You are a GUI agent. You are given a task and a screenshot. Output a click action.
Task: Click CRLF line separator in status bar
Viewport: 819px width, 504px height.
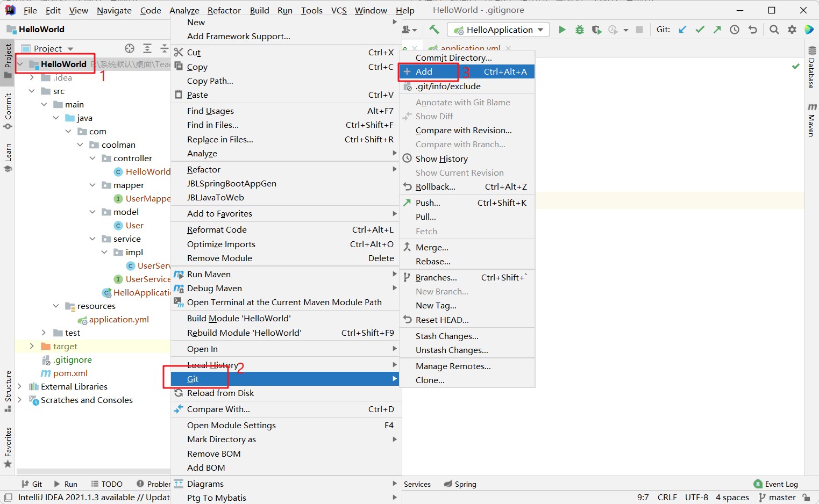click(667, 498)
